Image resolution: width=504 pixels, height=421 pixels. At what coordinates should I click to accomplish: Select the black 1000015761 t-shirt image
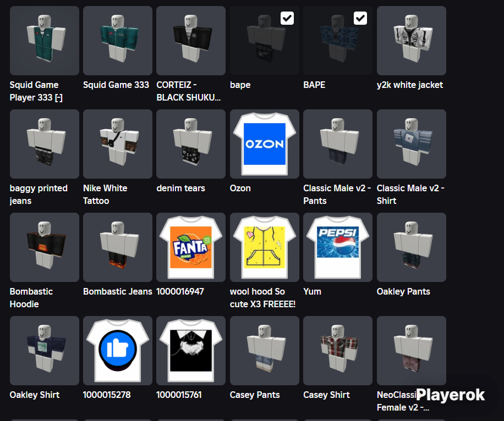[x=191, y=351]
